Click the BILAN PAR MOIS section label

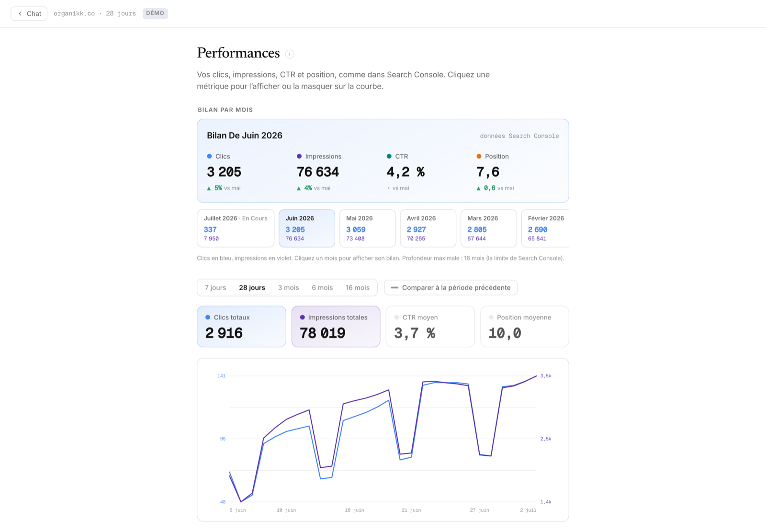pyautogui.click(x=225, y=110)
